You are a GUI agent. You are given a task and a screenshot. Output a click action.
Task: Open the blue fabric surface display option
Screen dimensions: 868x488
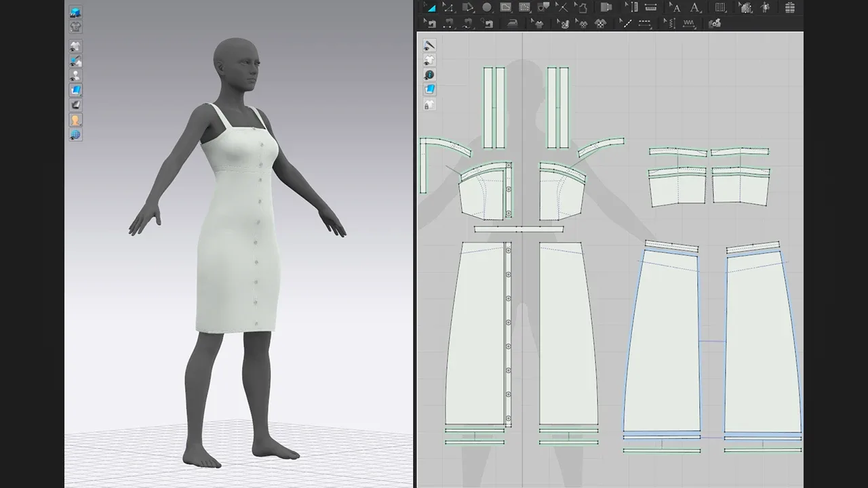[x=75, y=90]
